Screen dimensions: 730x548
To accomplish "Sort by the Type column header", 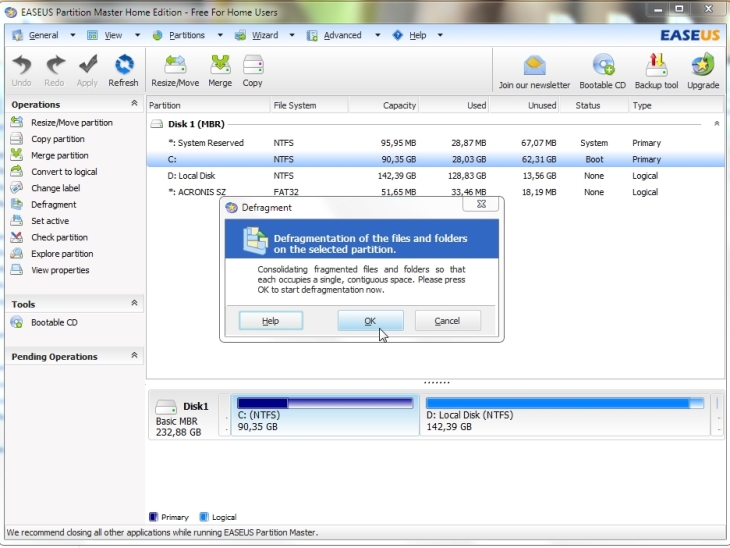I will [x=676, y=105].
